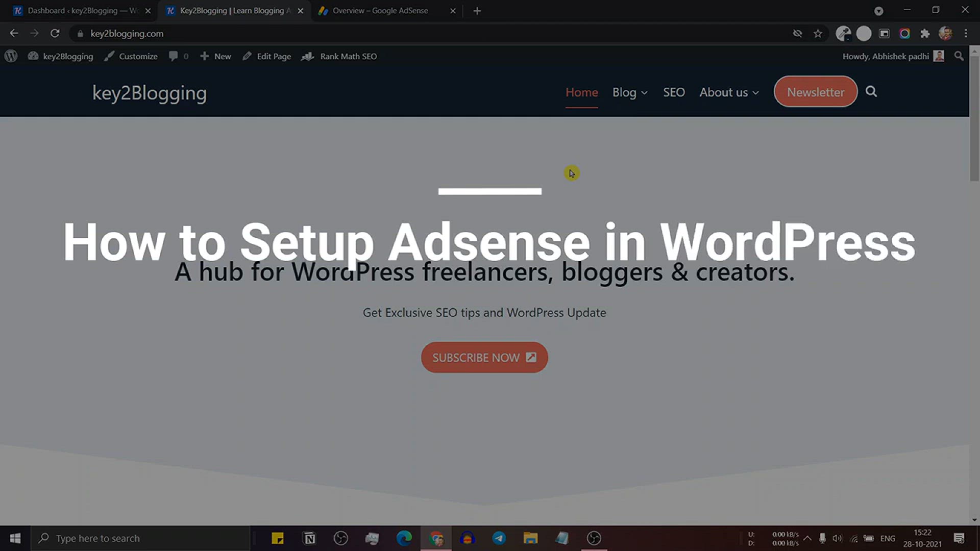Open Notion from taskbar
This screenshot has height=551, width=980.
pos(309,538)
